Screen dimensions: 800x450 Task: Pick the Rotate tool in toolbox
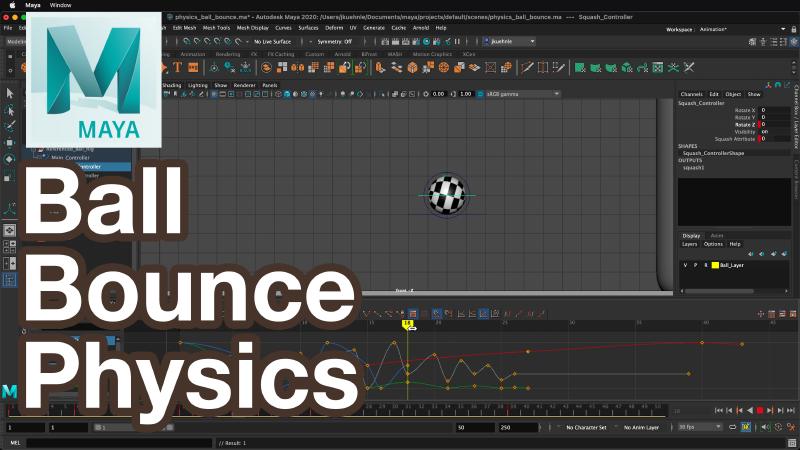[10, 159]
